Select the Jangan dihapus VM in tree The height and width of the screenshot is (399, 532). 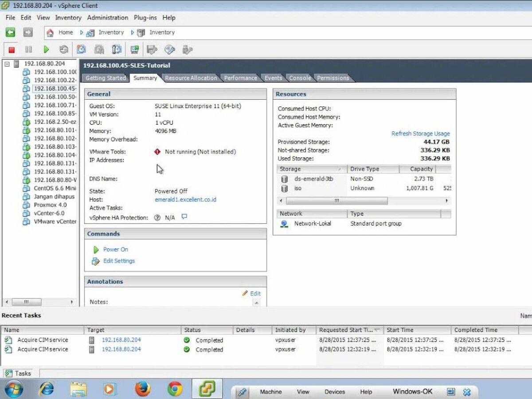click(x=54, y=197)
